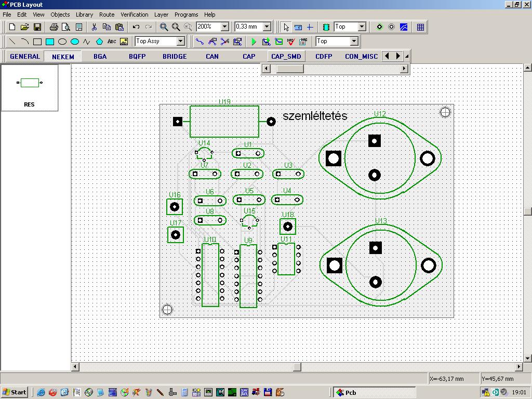Expand the 0,33 mm grid size dropdown
532x399 pixels.
[x=267, y=27]
